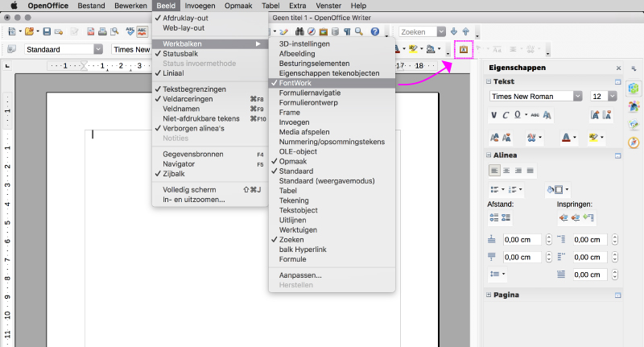
Task: Open the sidebar Gallery deck icon
Action: pyautogui.click(x=634, y=124)
